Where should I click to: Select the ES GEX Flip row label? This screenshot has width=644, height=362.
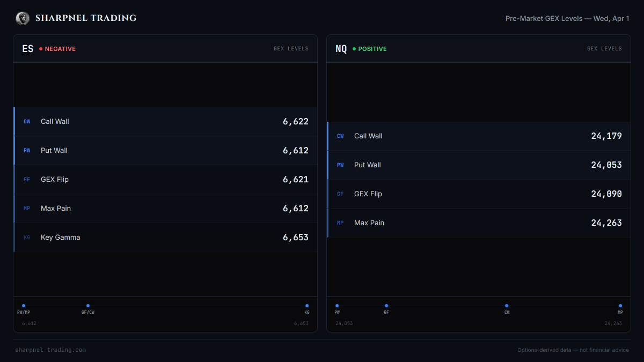coord(55,180)
